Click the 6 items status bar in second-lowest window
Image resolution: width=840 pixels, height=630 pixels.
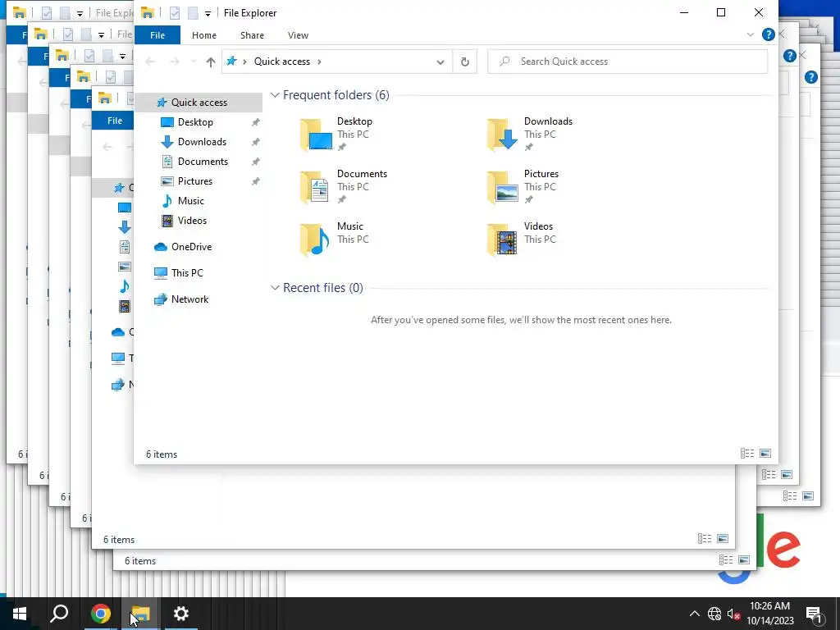coord(119,540)
